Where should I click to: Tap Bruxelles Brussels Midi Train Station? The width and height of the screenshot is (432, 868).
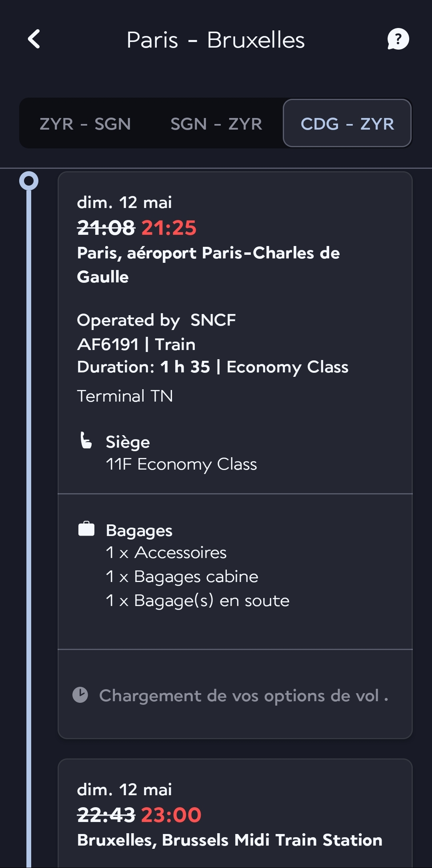click(230, 840)
